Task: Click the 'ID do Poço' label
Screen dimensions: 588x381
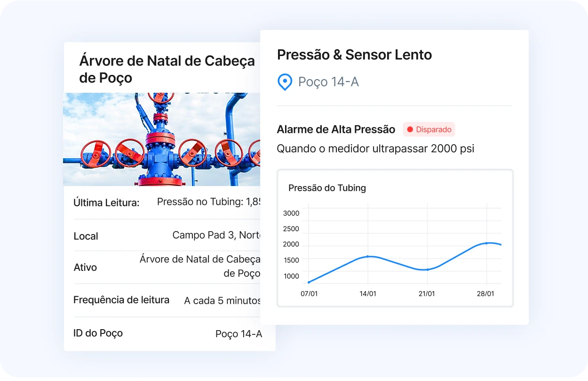Action: coord(98,333)
